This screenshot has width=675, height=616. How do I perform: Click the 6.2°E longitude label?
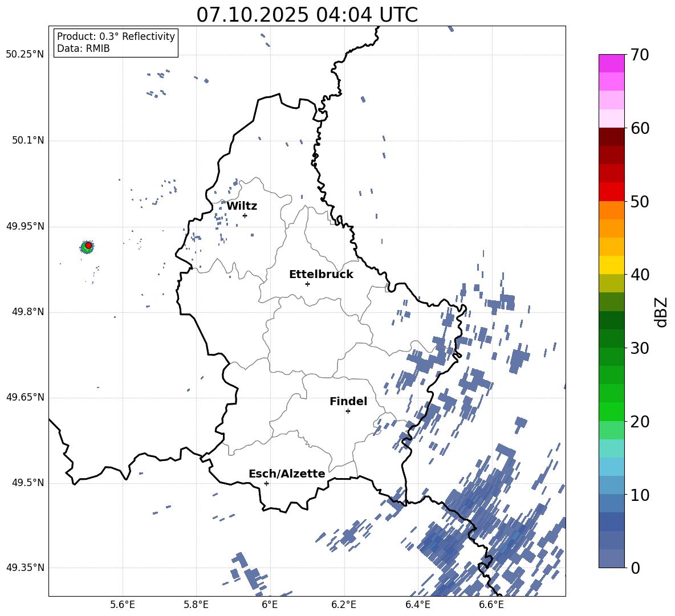(x=344, y=605)
